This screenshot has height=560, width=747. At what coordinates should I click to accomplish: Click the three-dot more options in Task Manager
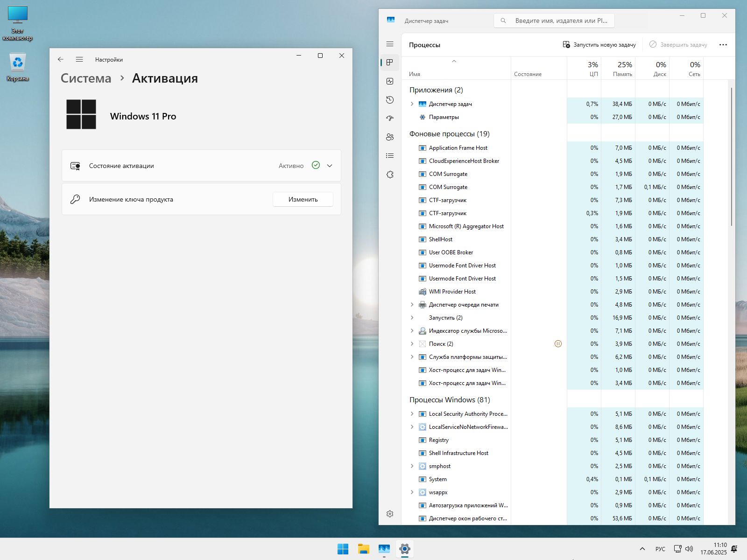(723, 45)
